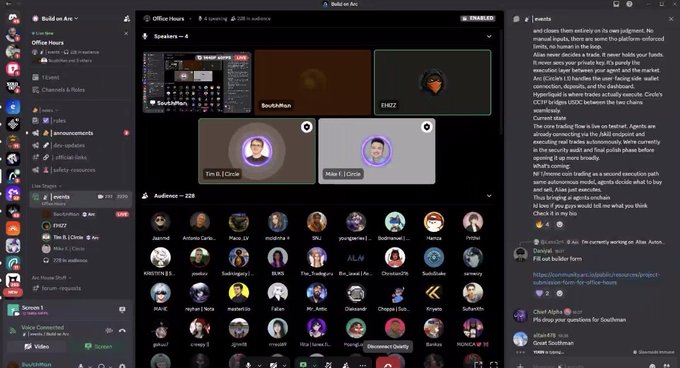Collapse the Audience — 228 section
680x368 pixels.
click(x=489, y=196)
